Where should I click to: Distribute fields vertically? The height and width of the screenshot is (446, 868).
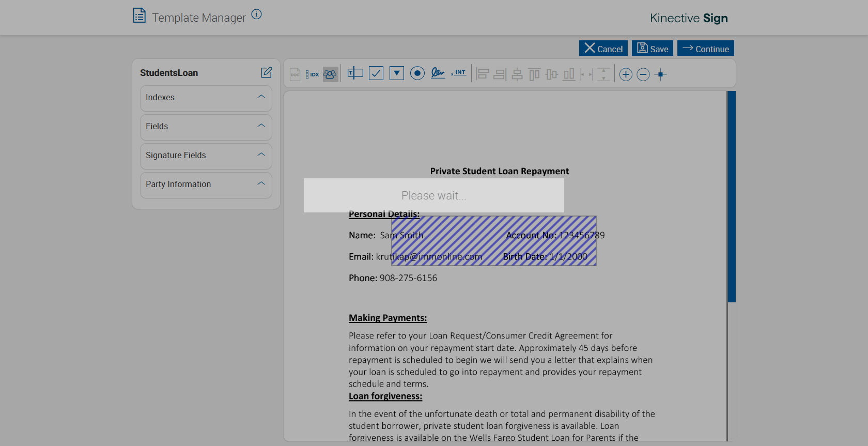pos(603,74)
